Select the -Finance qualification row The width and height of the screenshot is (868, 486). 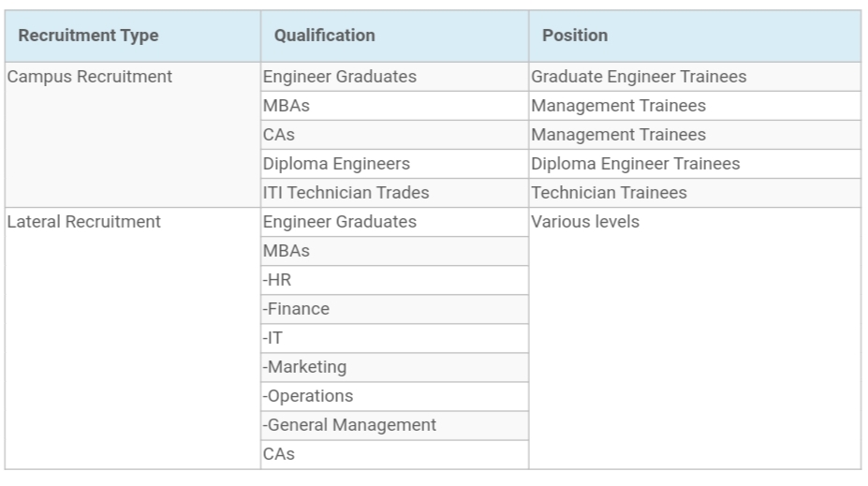coord(296,309)
